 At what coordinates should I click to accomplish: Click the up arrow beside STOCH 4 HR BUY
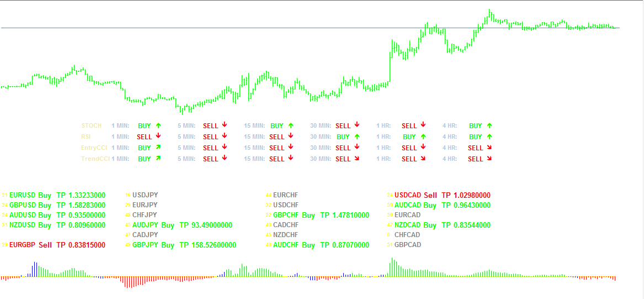[x=489, y=125]
